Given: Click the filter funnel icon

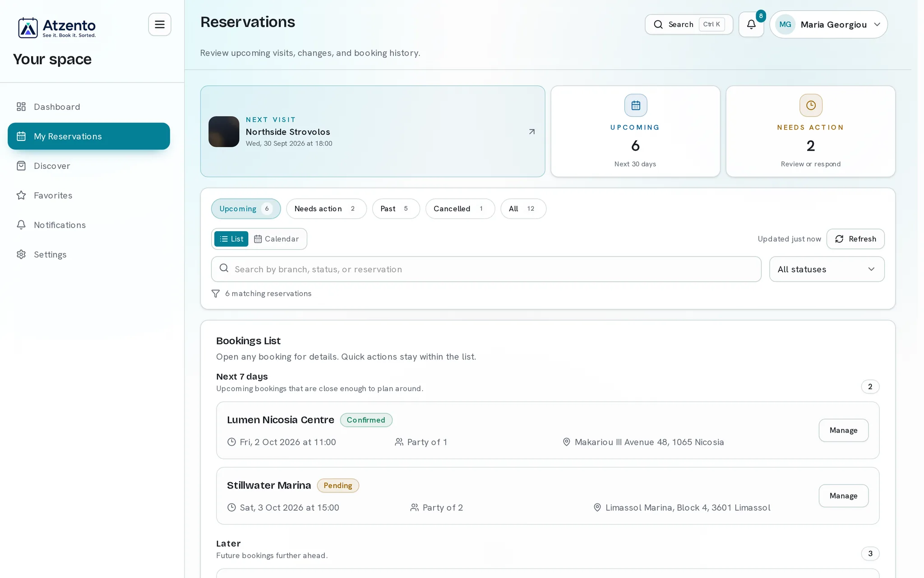Looking at the screenshot, I should tap(216, 294).
